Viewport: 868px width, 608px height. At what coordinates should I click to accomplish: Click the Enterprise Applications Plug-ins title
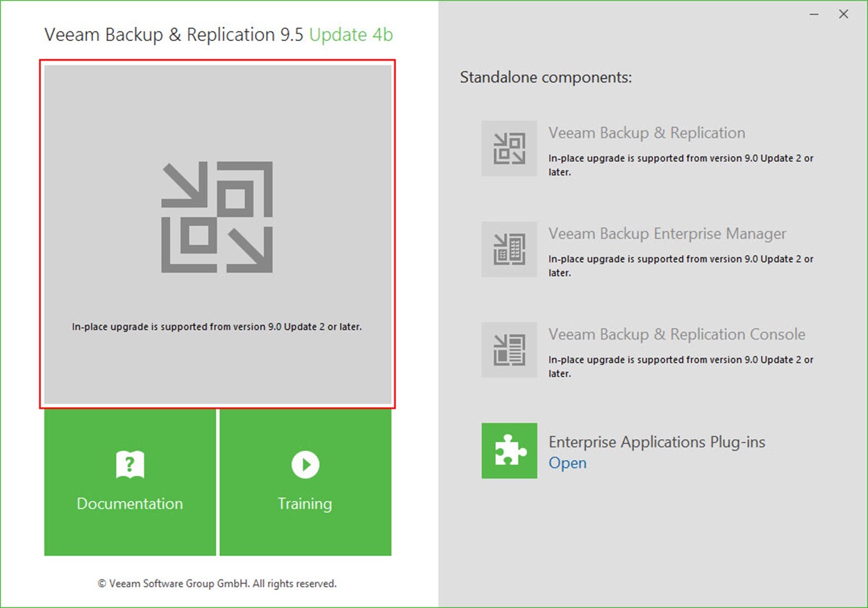657,442
